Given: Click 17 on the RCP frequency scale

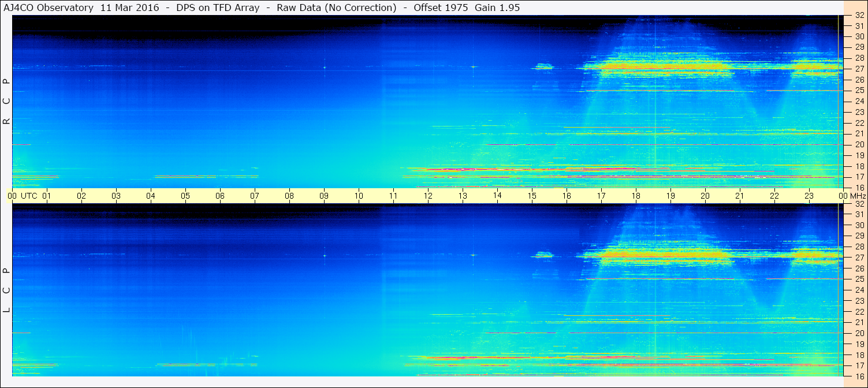Looking at the screenshot, I should (x=859, y=177).
